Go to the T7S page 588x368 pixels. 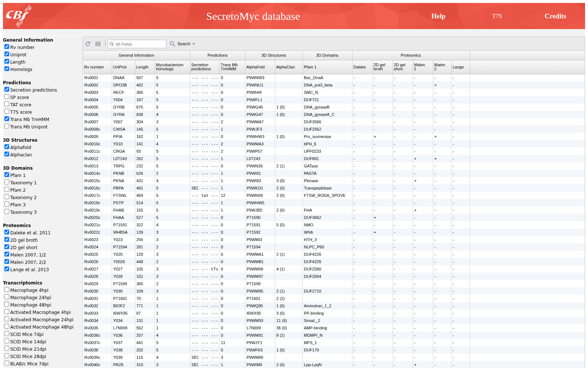(497, 16)
